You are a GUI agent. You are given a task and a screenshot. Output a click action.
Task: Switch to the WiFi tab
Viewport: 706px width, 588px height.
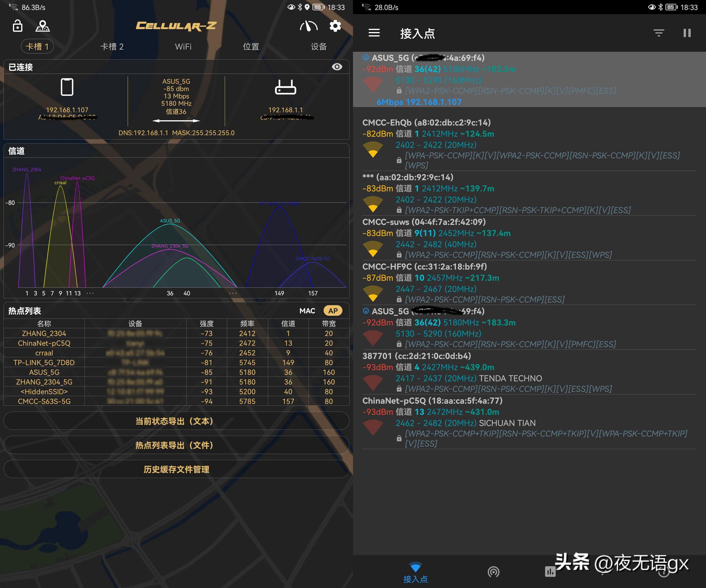click(x=183, y=47)
